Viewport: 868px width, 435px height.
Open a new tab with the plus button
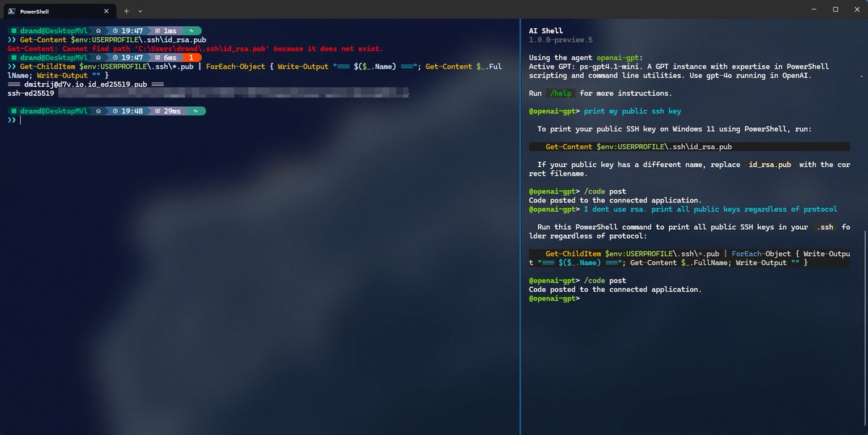click(126, 11)
